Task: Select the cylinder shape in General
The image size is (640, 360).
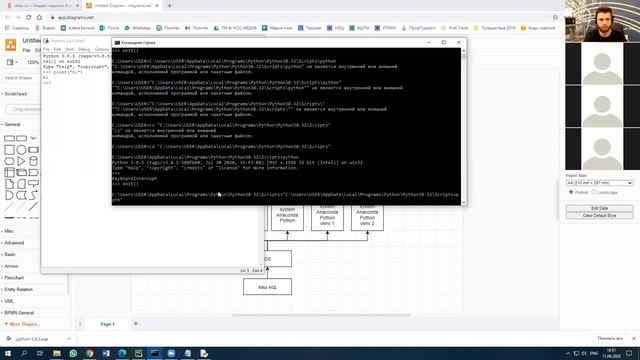Action: point(33,161)
